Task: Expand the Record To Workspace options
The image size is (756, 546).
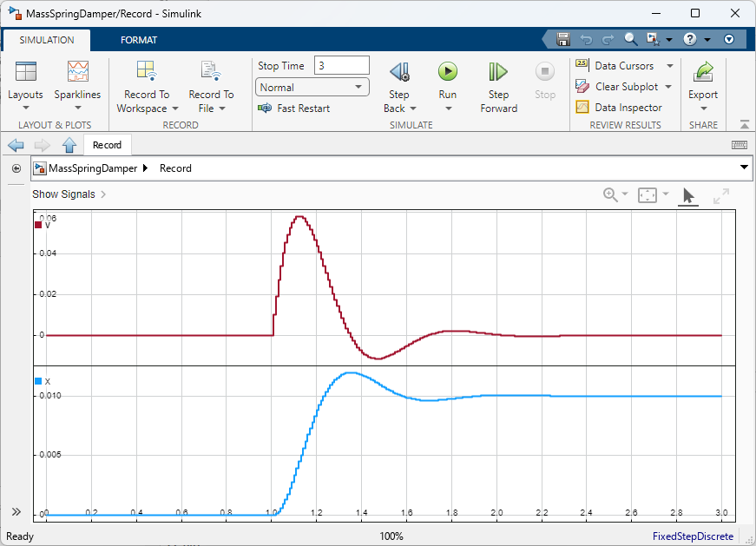Action: pos(147,101)
